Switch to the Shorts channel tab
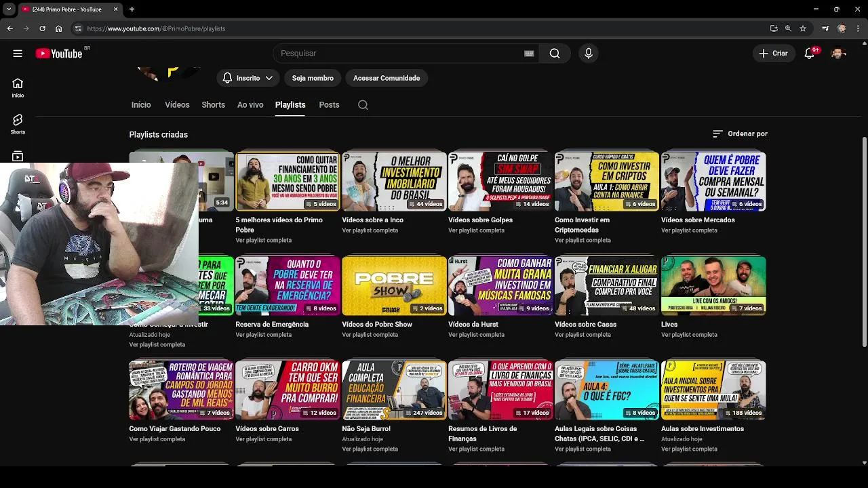Screen dimensions: 868x488 tap(213, 105)
